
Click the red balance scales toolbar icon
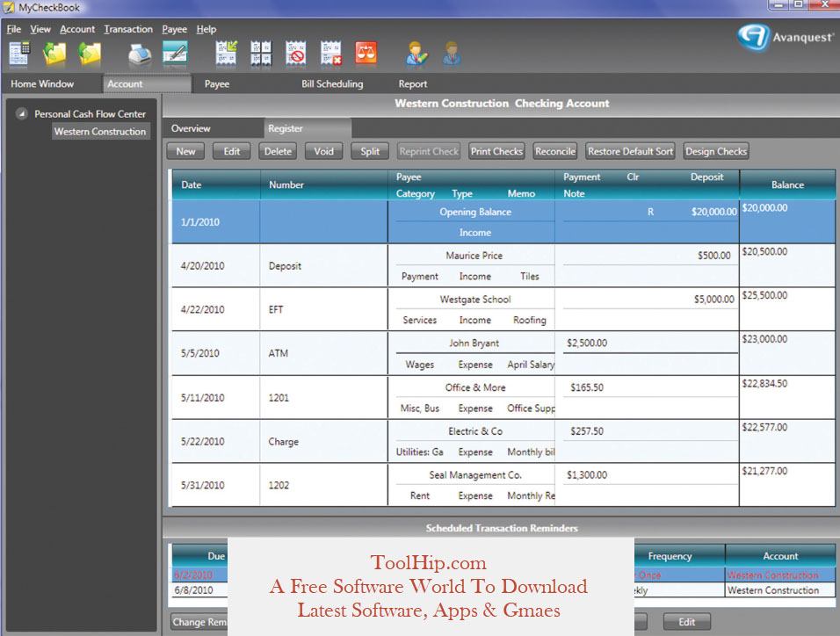[366, 53]
